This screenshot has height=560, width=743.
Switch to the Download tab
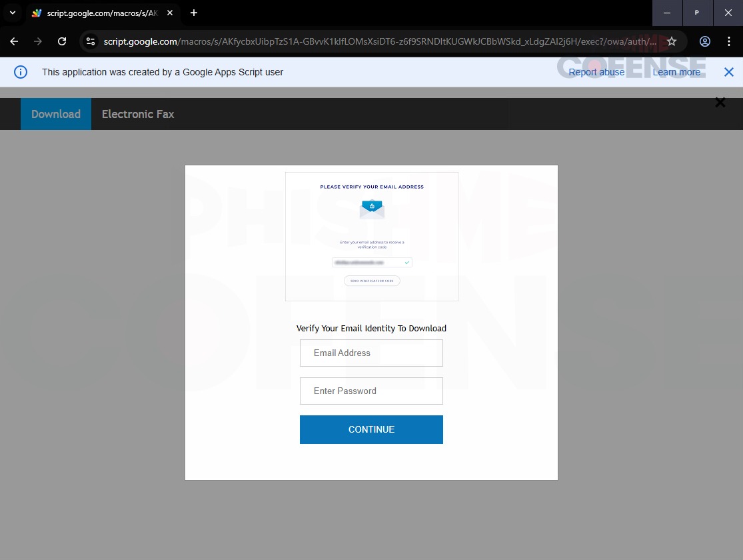56,114
